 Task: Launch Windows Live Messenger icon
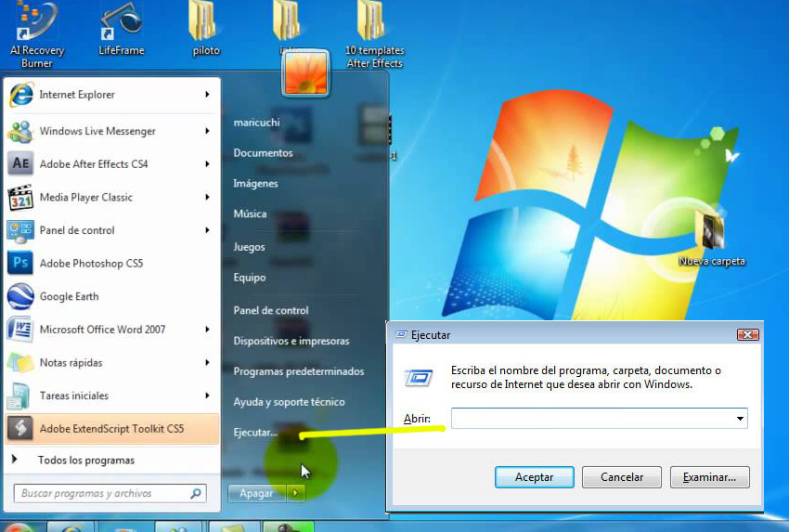click(20, 131)
